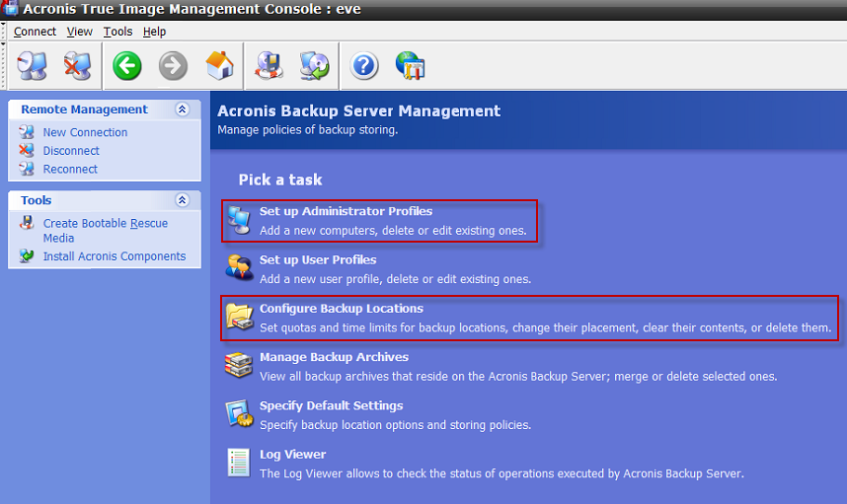This screenshot has width=847, height=504.
Task: Click icon beside Create Bootable Rescue Media
Action: (x=27, y=222)
